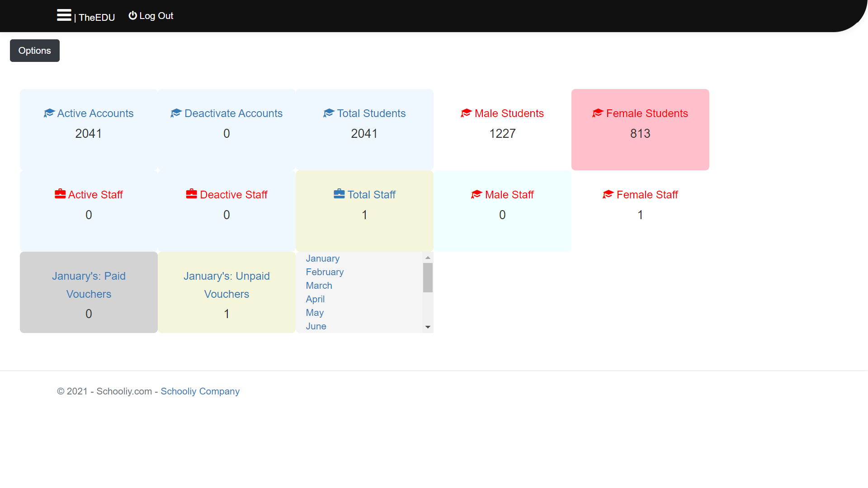Open the Schooliy Company footer link
Viewport: 868px width, 488px height.
point(200,391)
